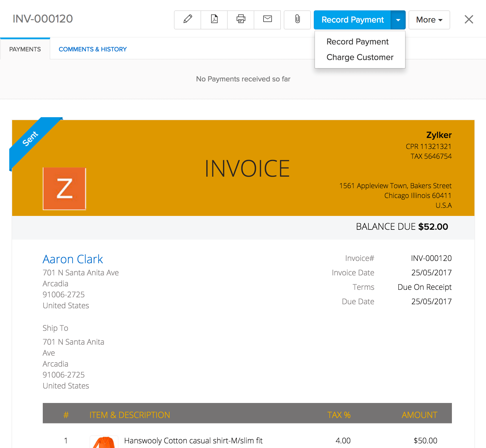Image resolution: width=486 pixels, height=448 pixels.
Task: Open the More dropdown
Action: [429, 20]
